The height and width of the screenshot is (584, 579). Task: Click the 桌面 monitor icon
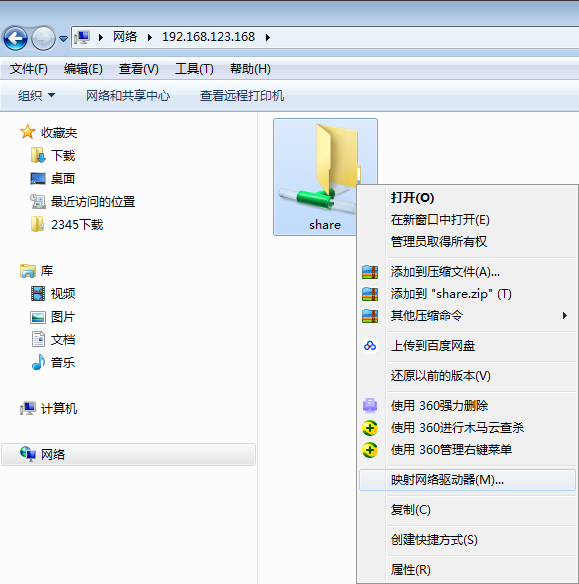pos(38,178)
